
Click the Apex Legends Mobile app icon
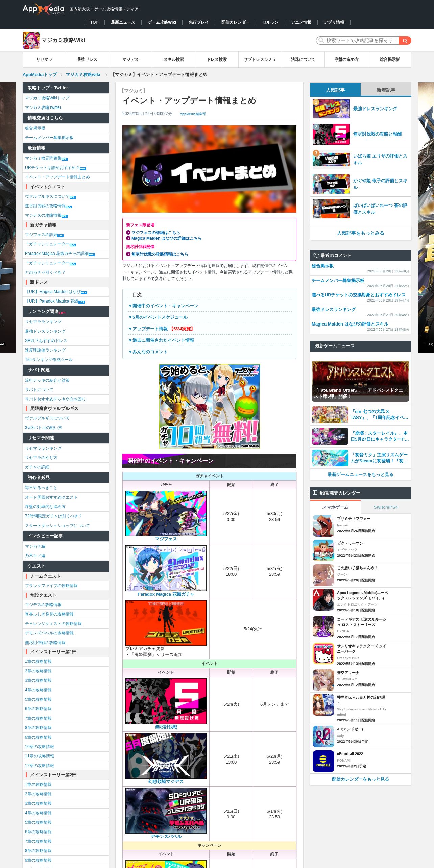[323, 600]
